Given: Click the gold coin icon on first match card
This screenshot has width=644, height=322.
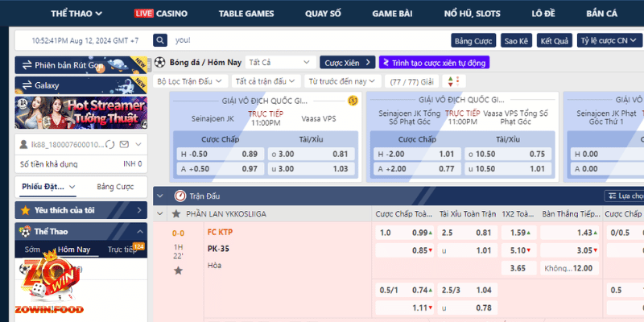Looking at the screenshot, I should 352,101.
